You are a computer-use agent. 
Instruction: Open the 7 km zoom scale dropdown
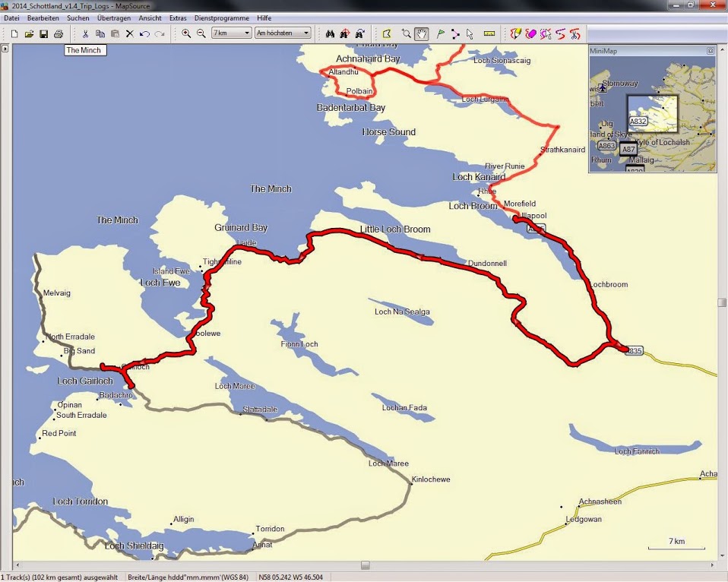[232, 33]
